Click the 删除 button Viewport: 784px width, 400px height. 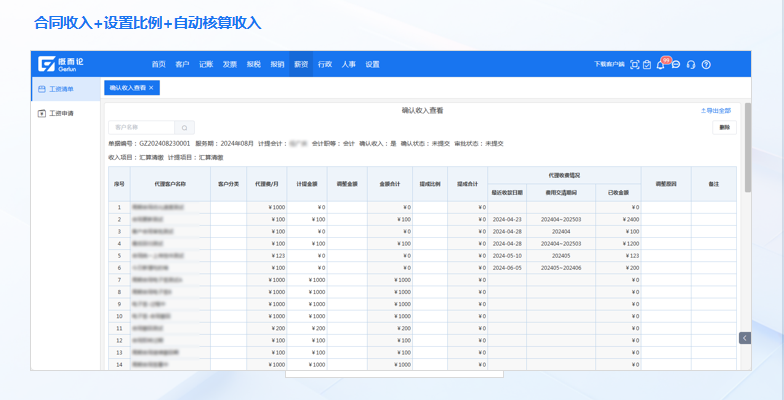point(724,127)
